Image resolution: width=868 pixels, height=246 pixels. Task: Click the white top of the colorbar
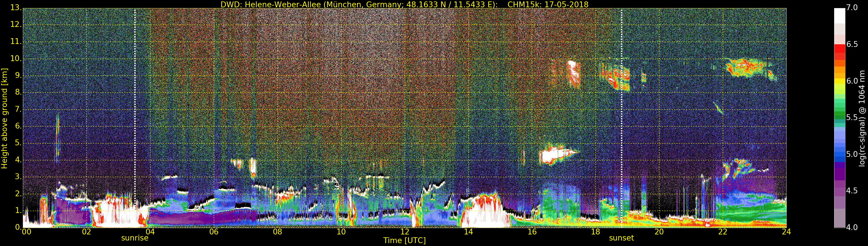(x=839, y=16)
